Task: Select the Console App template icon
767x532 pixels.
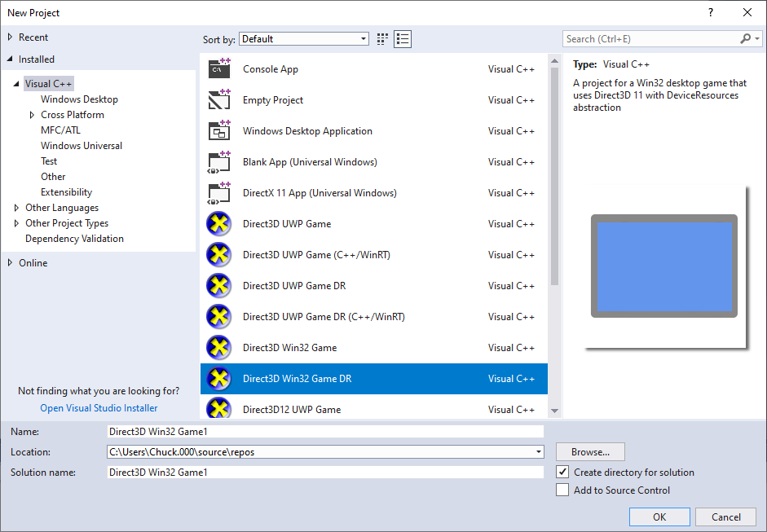Action: 218,68
